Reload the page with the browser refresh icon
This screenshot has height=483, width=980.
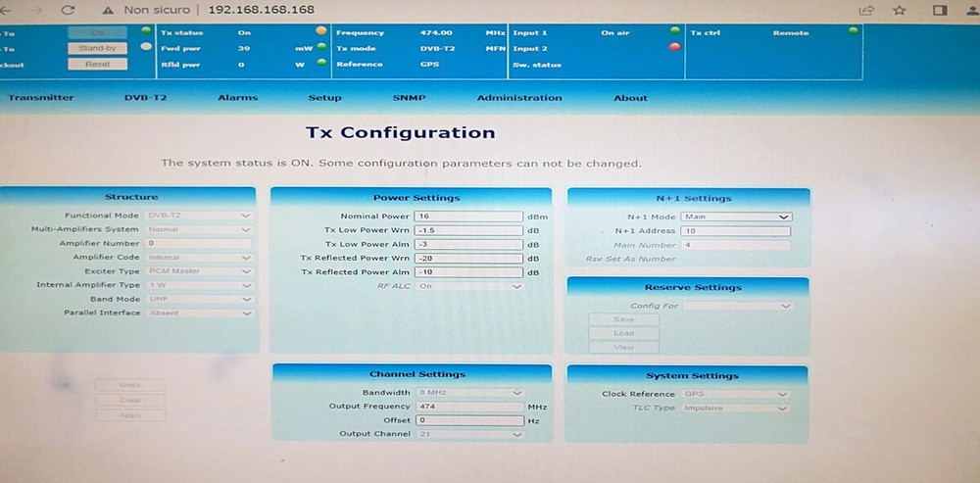[x=68, y=10]
